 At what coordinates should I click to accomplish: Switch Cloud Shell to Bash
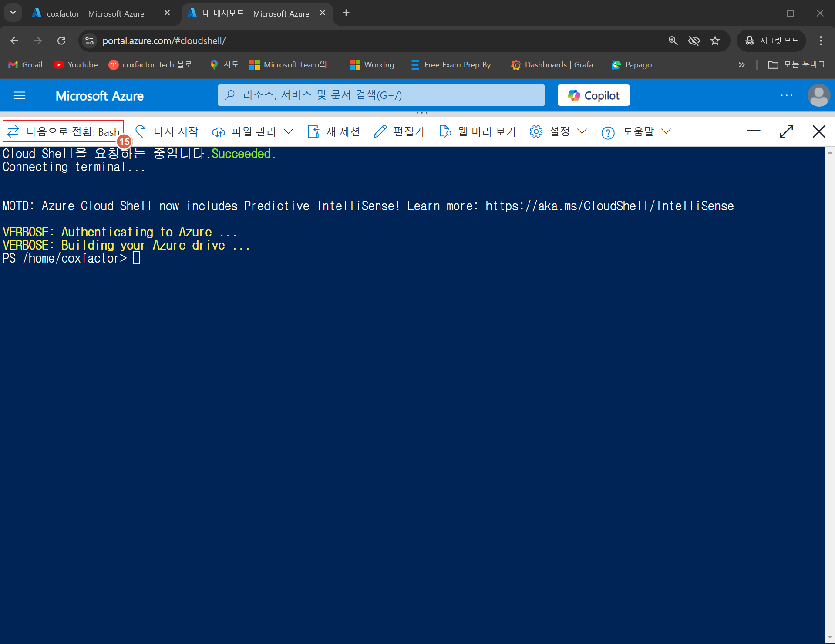point(64,131)
